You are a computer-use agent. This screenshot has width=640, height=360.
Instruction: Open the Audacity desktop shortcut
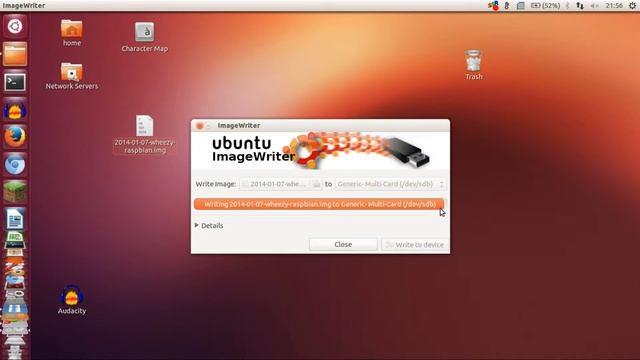(x=71, y=300)
